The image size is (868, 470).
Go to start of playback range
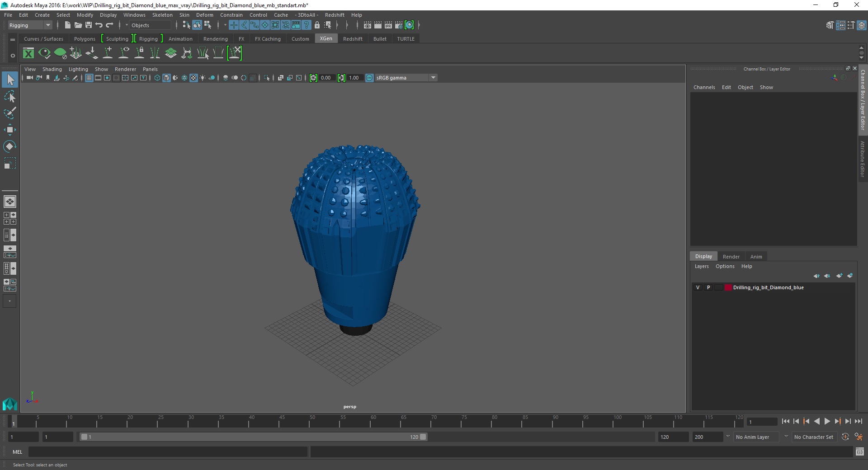(786, 421)
